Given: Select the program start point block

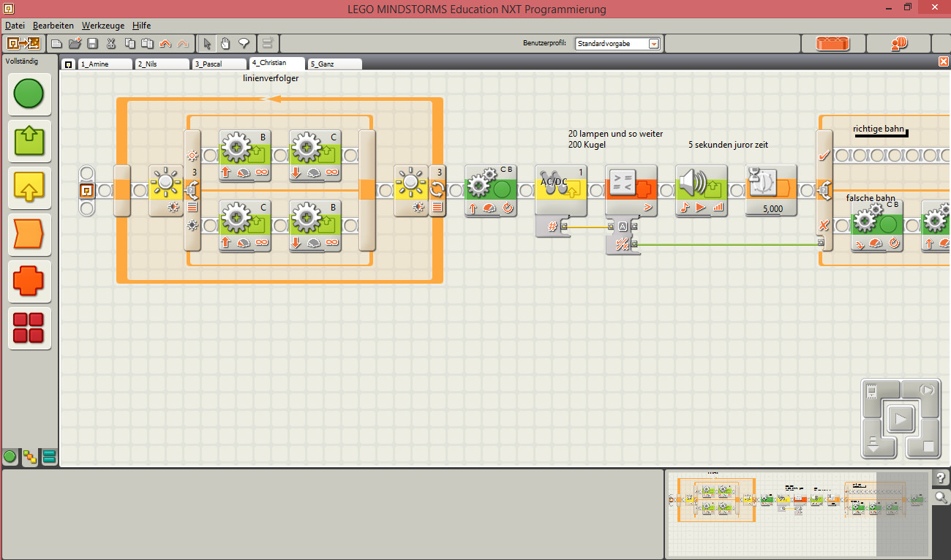Looking at the screenshot, I should (x=86, y=191).
